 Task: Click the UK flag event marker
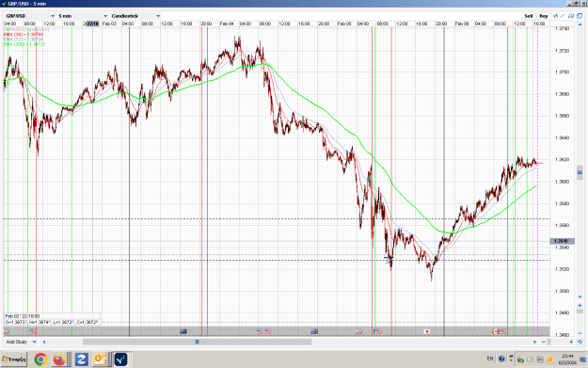[x=358, y=331]
